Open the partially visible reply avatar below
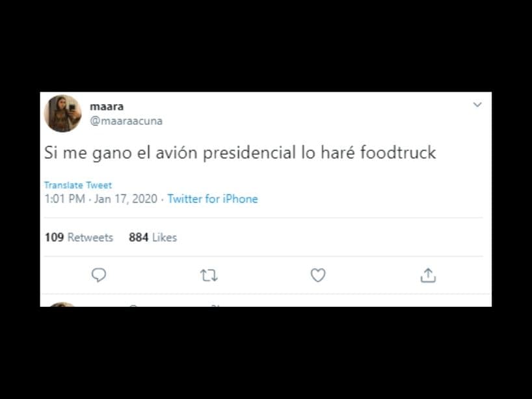 tap(62, 304)
